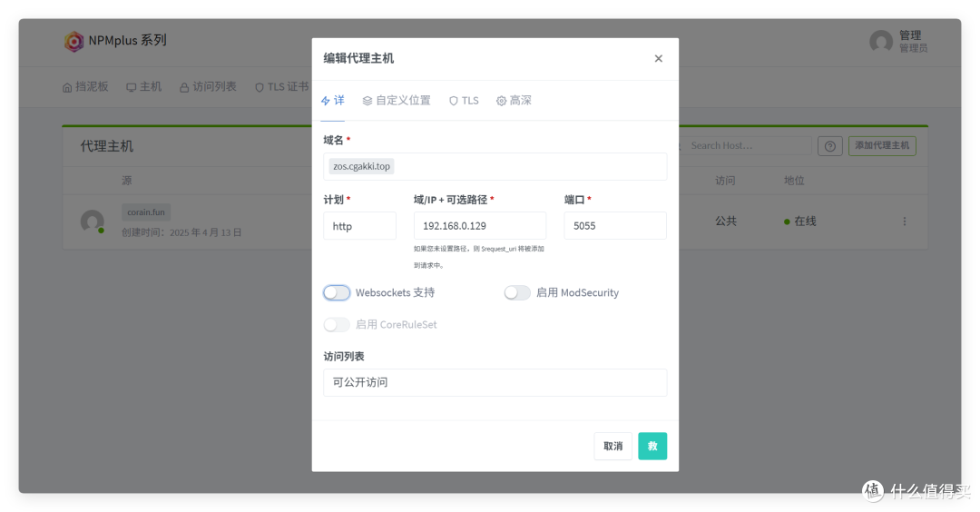
Task: Open the 计划 scheme dropdown showing http
Action: pyautogui.click(x=359, y=226)
